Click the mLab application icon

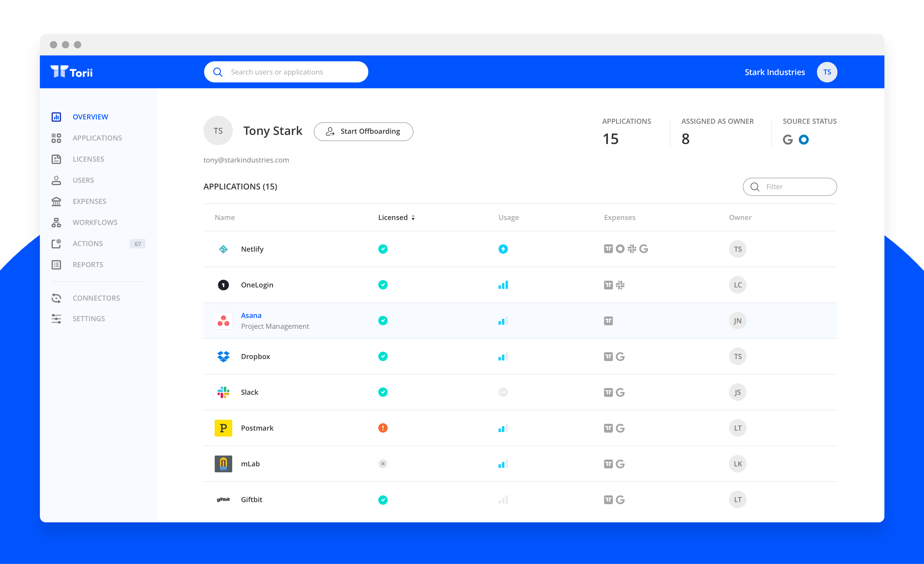pos(223,464)
